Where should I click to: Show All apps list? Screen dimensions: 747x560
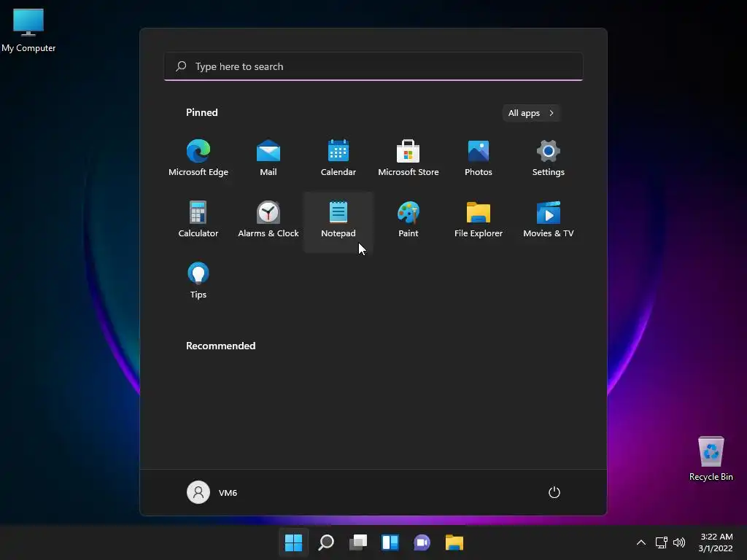[531, 113]
